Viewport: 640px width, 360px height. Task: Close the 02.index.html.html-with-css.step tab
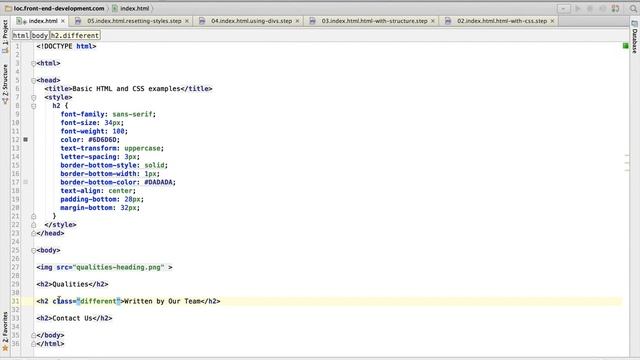pos(552,21)
